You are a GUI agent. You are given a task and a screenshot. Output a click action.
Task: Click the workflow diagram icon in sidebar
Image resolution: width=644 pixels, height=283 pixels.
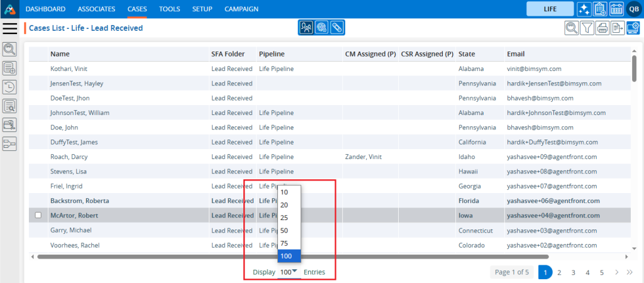point(10,143)
